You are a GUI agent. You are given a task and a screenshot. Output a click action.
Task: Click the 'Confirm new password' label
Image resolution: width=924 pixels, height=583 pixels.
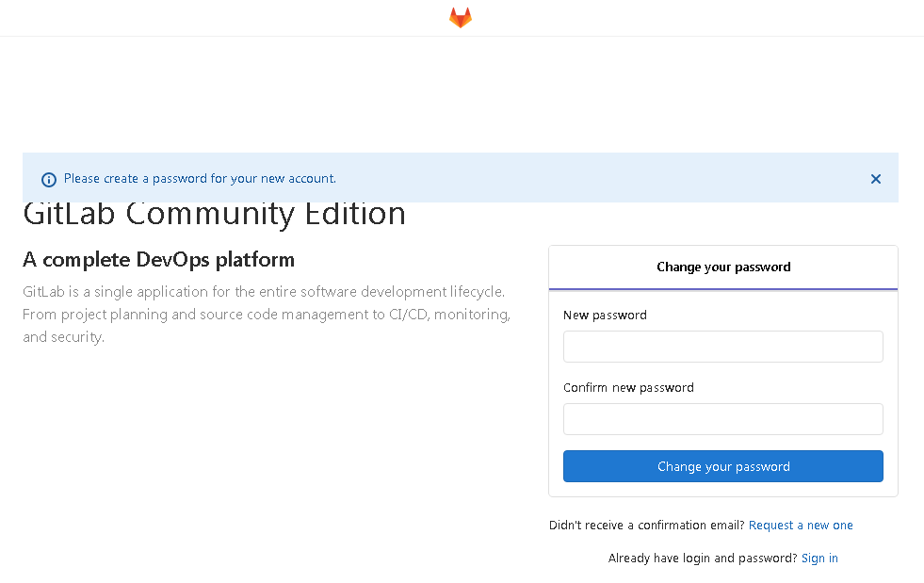628,388
